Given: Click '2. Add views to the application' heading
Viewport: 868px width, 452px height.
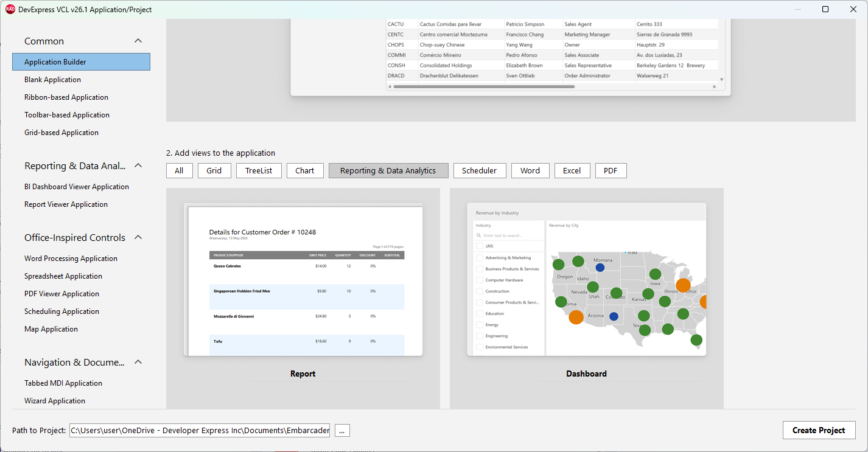Looking at the screenshot, I should pyautogui.click(x=221, y=153).
